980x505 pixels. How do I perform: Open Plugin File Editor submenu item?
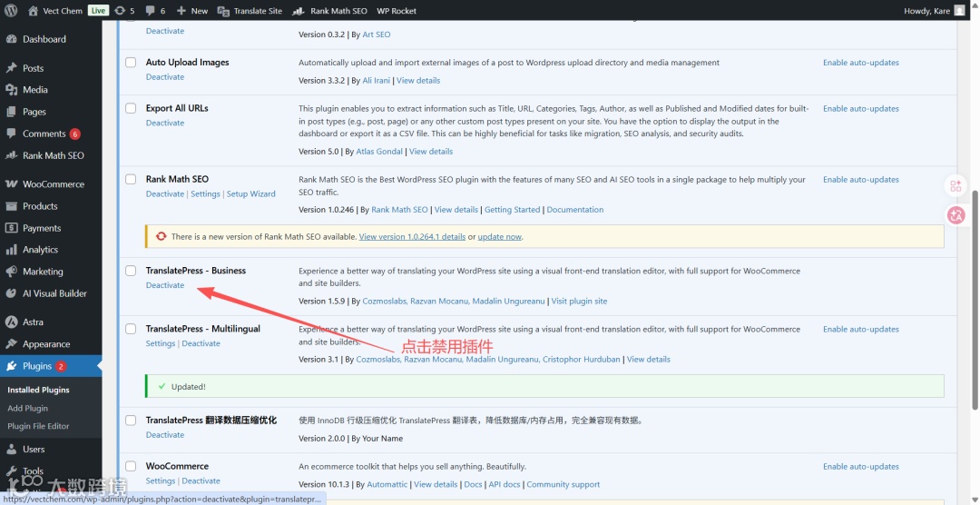point(38,426)
